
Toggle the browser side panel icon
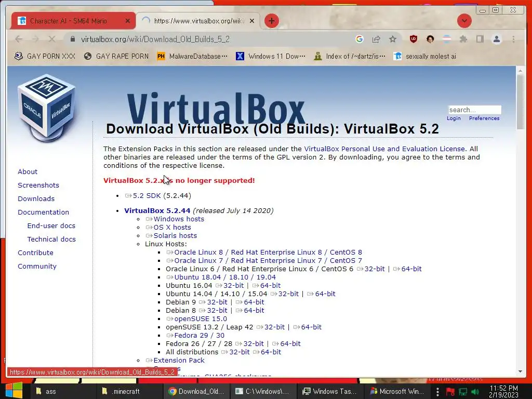[x=480, y=39]
